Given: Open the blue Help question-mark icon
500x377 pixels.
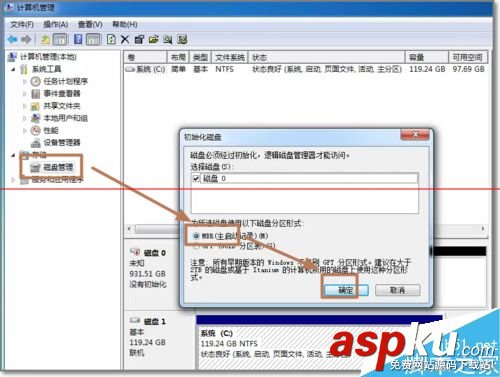Looking at the screenshot, I should pos(78,39).
